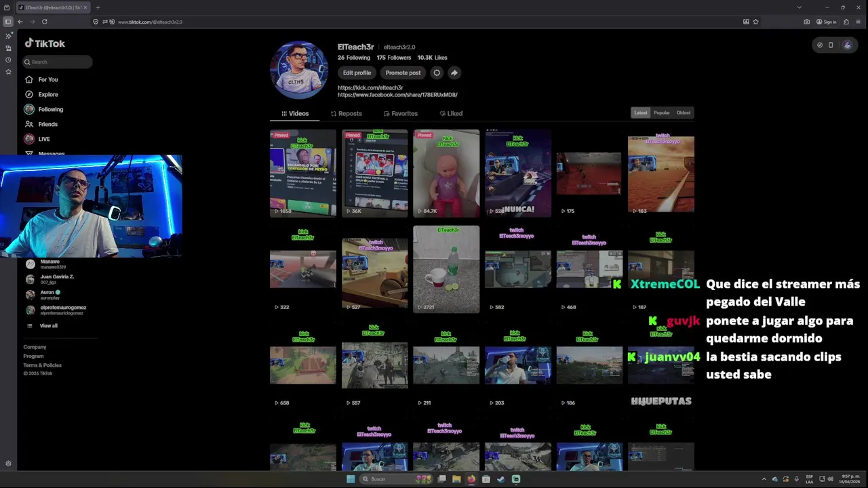Open the pinned video with 1858 views

point(302,173)
